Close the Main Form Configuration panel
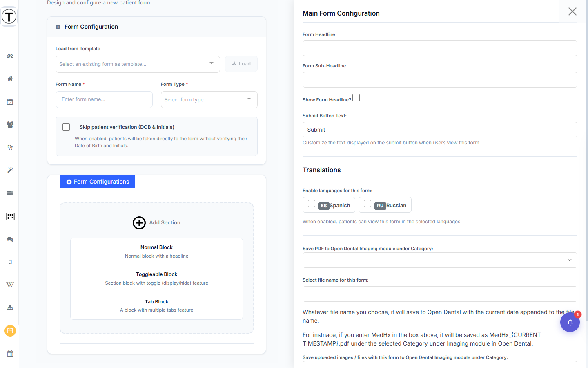588x368 pixels. tap(572, 11)
